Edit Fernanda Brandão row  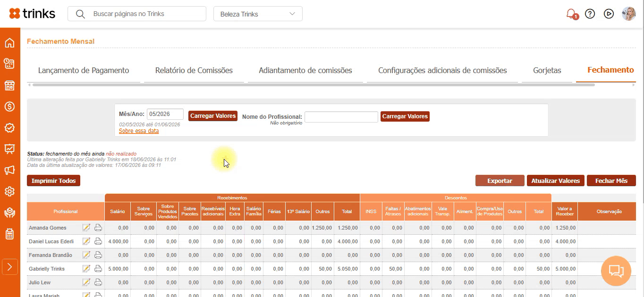pyautogui.click(x=86, y=255)
